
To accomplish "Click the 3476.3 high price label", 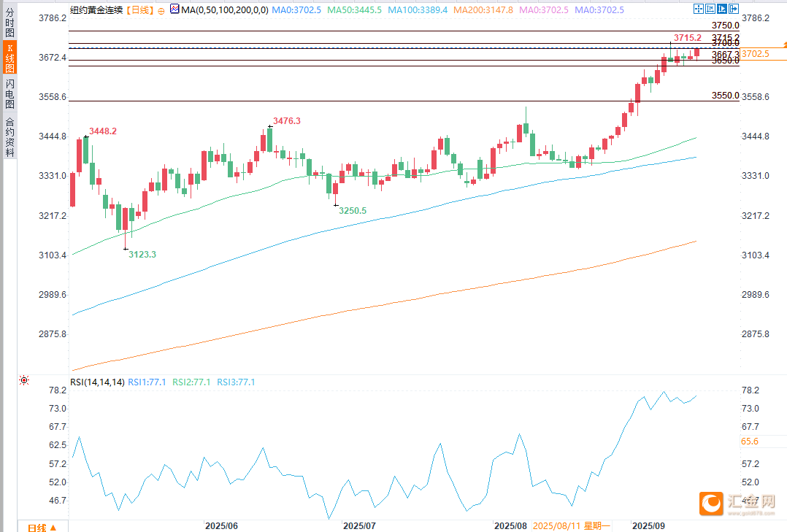I will click(x=287, y=121).
